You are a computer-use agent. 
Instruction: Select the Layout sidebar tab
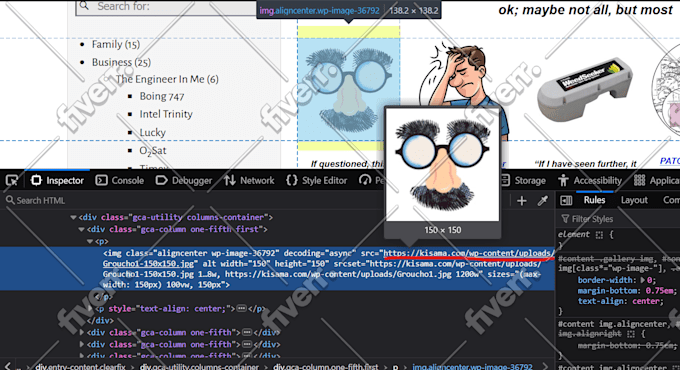[x=634, y=200]
